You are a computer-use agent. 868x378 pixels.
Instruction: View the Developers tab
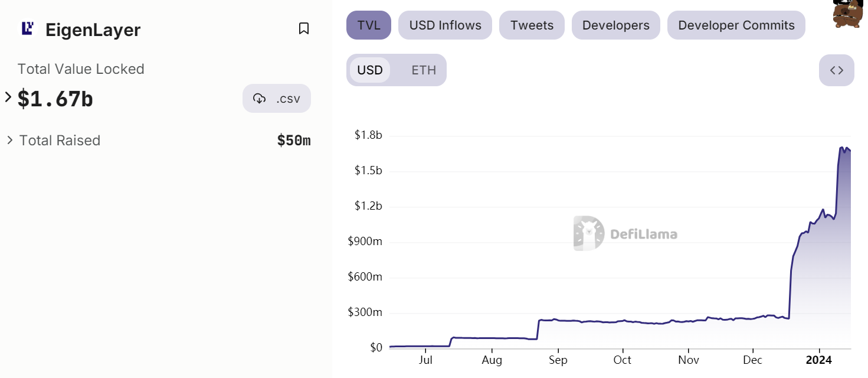615,25
